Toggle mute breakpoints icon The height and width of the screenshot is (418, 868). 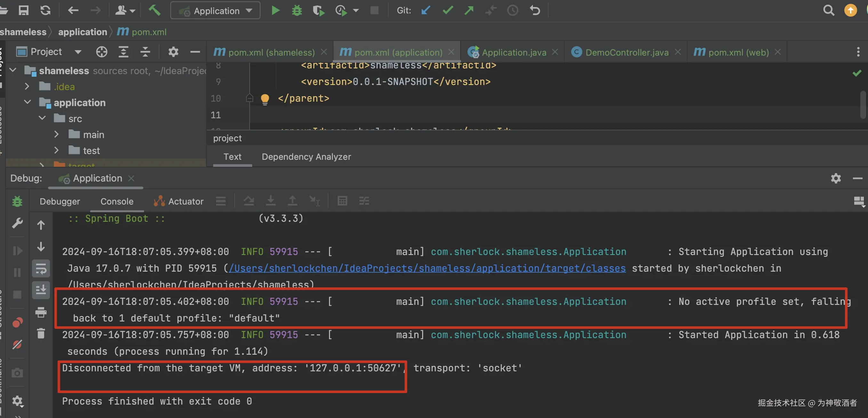[x=17, y=344]
